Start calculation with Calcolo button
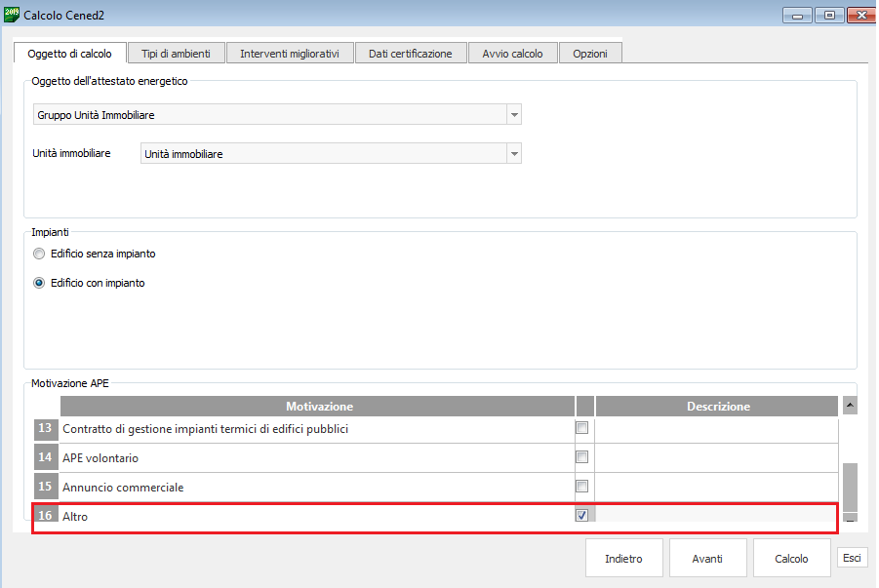This screenshot has height=588, width=879. (791, 559)
